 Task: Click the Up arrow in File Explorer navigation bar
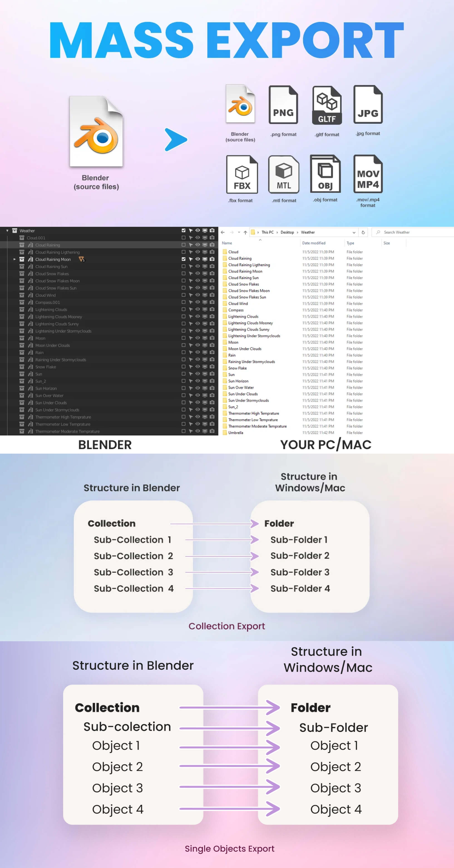246,232
